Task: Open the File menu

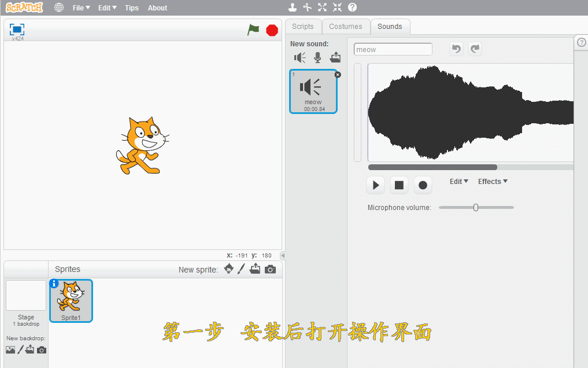Action: (x=81, y=8)
